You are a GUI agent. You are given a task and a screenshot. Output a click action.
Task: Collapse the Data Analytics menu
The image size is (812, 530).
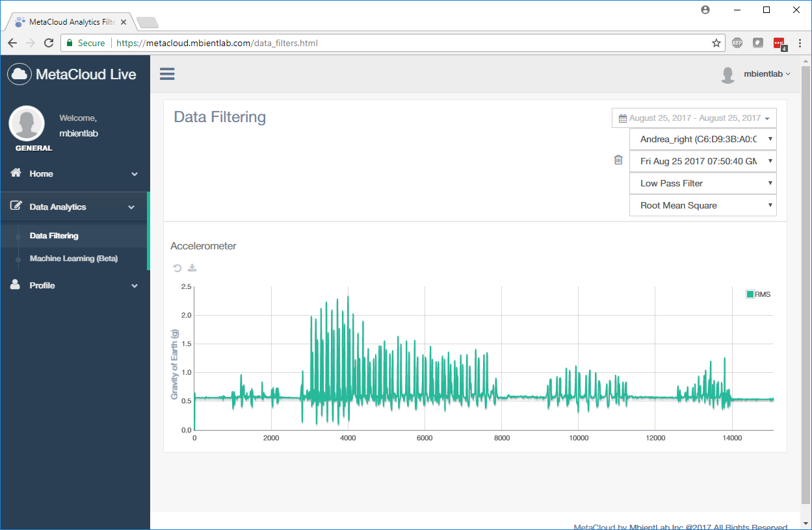coord(75,207)
